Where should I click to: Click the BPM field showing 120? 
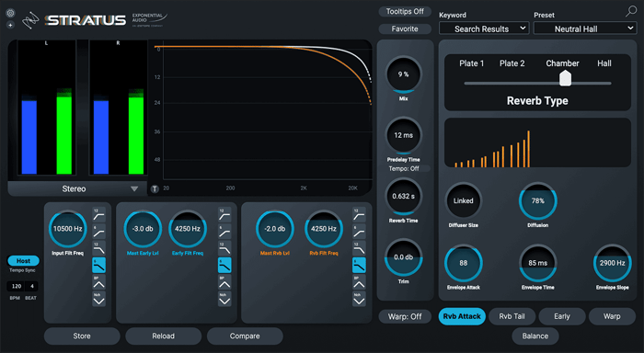[x=16, y=286]
